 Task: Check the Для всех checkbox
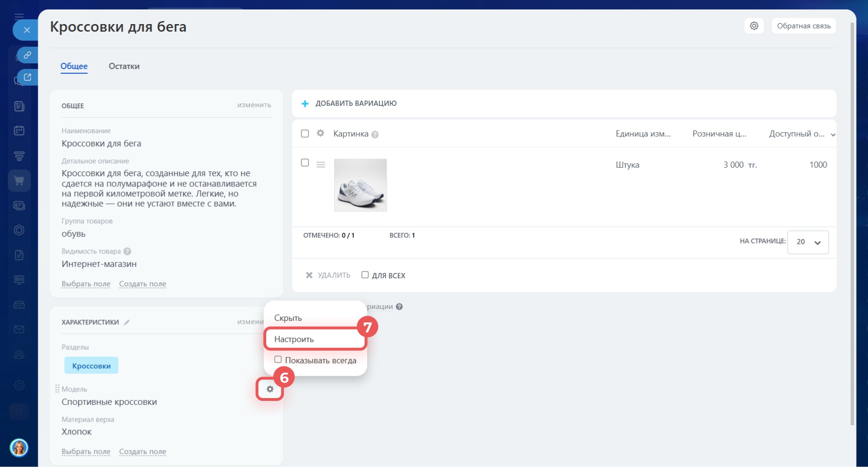pos(365,275)
